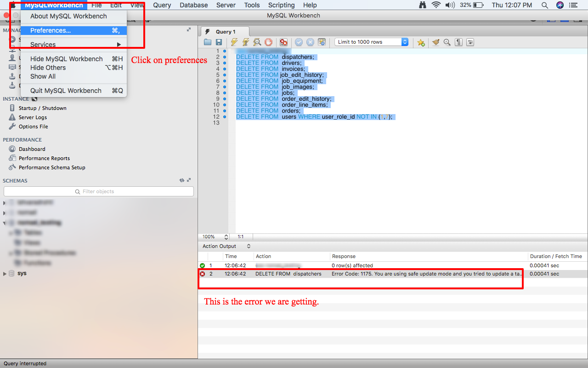
Task: Open the Action Output type dropdown
Action: tap(249, 246)
